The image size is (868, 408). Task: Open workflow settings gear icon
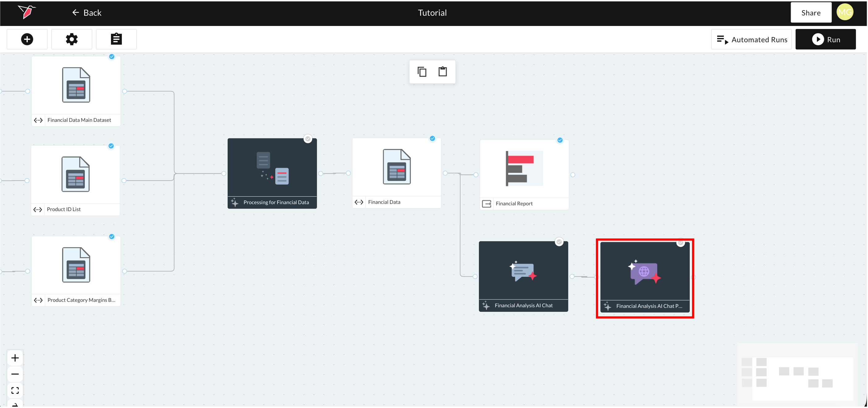pyautogui.click(x=71, y=40)
